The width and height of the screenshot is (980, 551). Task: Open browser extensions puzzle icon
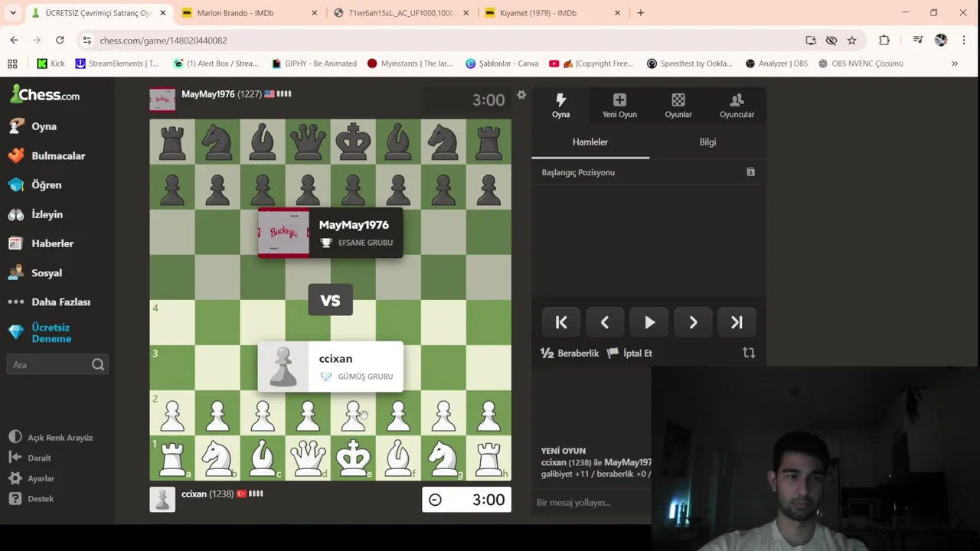pos(884,40)
